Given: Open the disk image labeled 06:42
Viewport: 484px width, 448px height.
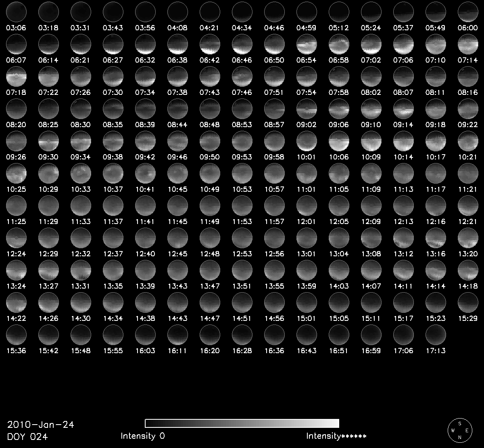Looking at the screenshot, I should click(210, 44).
